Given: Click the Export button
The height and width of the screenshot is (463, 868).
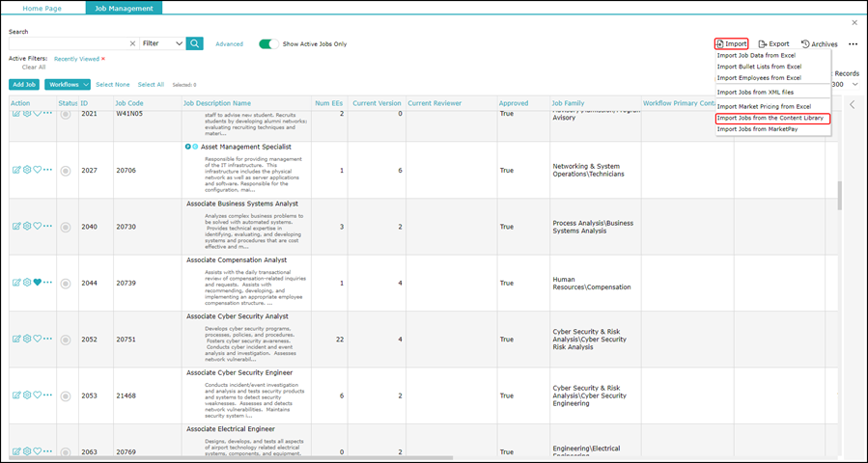Looking at the screenshot, I should click(773, 43).
